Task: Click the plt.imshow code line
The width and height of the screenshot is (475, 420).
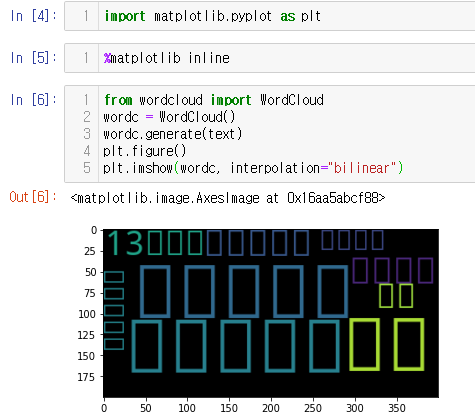Action: point(253,168)
